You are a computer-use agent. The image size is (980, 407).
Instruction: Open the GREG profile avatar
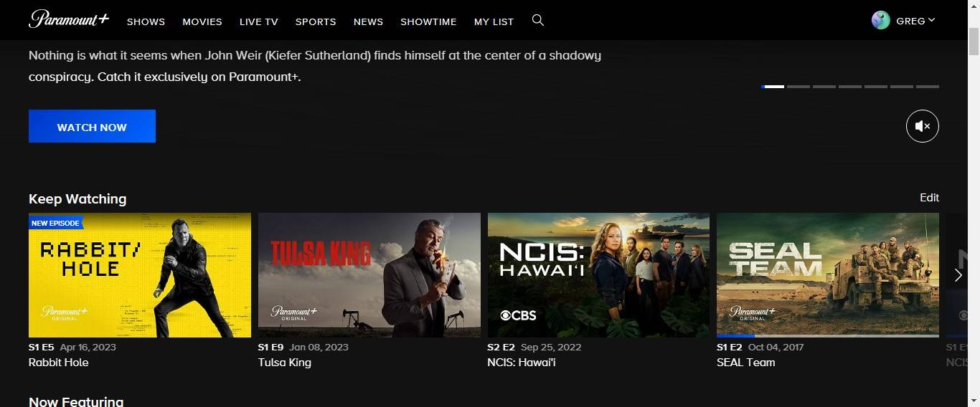(x=881, y=20)
